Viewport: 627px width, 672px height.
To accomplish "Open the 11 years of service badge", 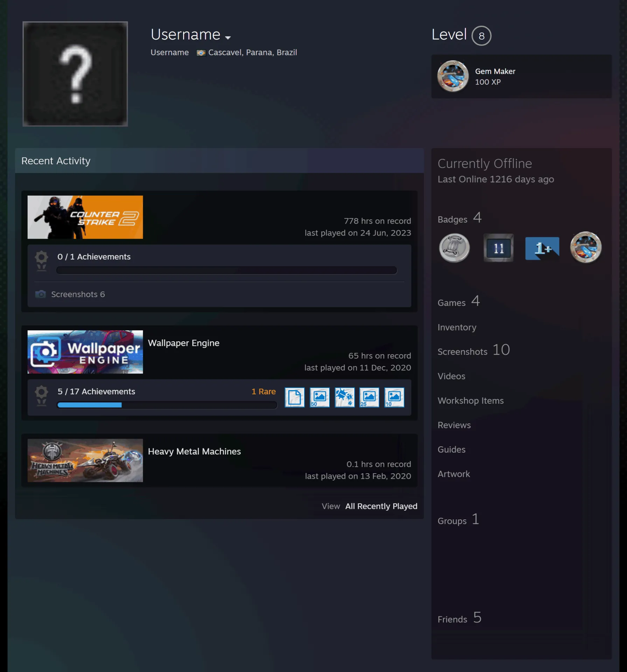I will [x=498, y=248].
